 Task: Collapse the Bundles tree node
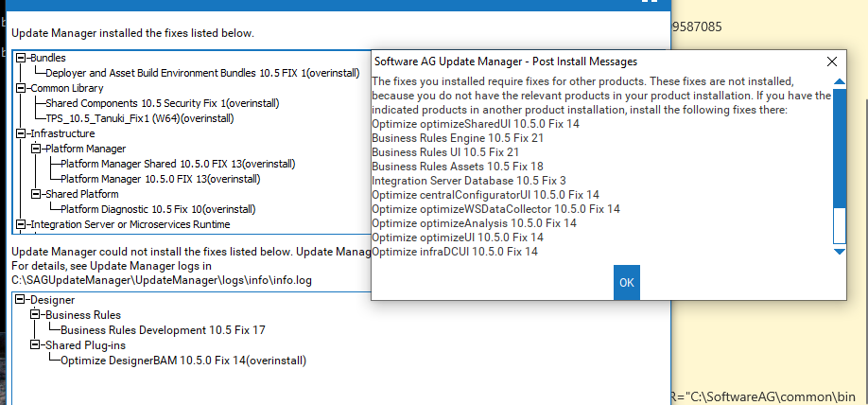[21, 58]
